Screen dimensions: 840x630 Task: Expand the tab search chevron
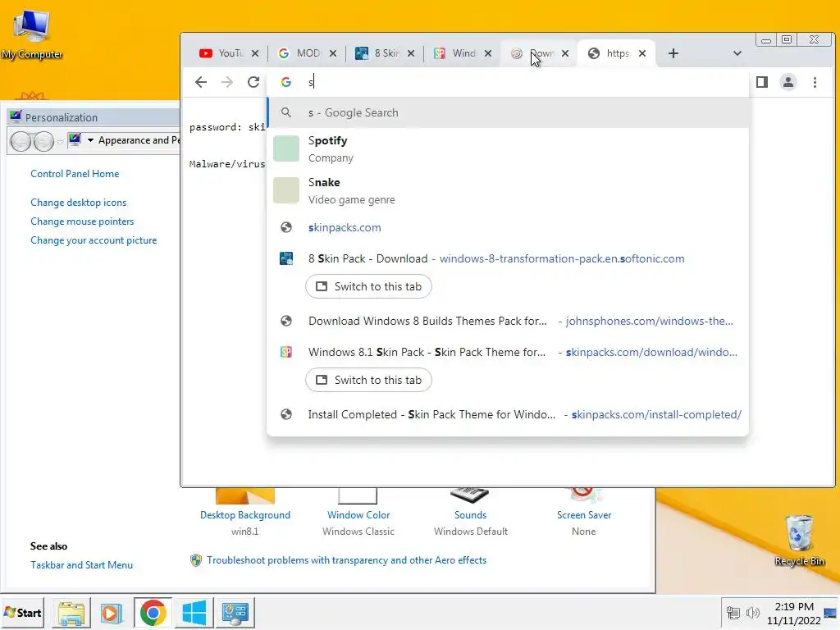(x=737, y=53)
